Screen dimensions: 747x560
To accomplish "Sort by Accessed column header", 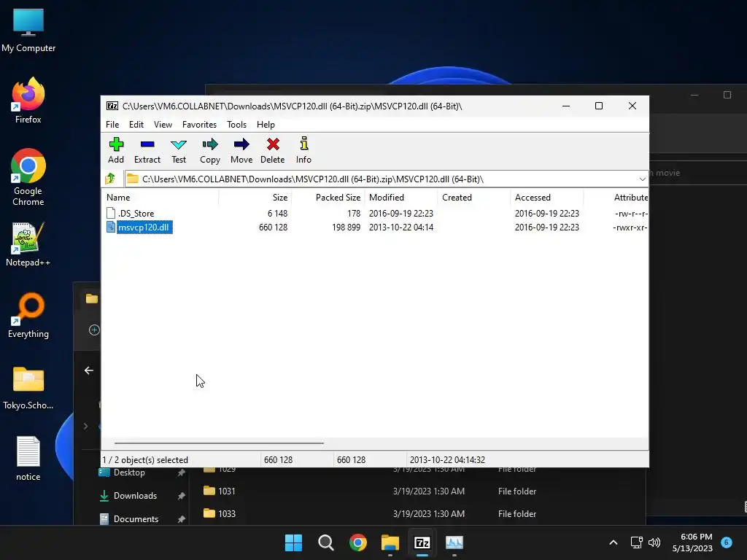I will coord(547,197).
